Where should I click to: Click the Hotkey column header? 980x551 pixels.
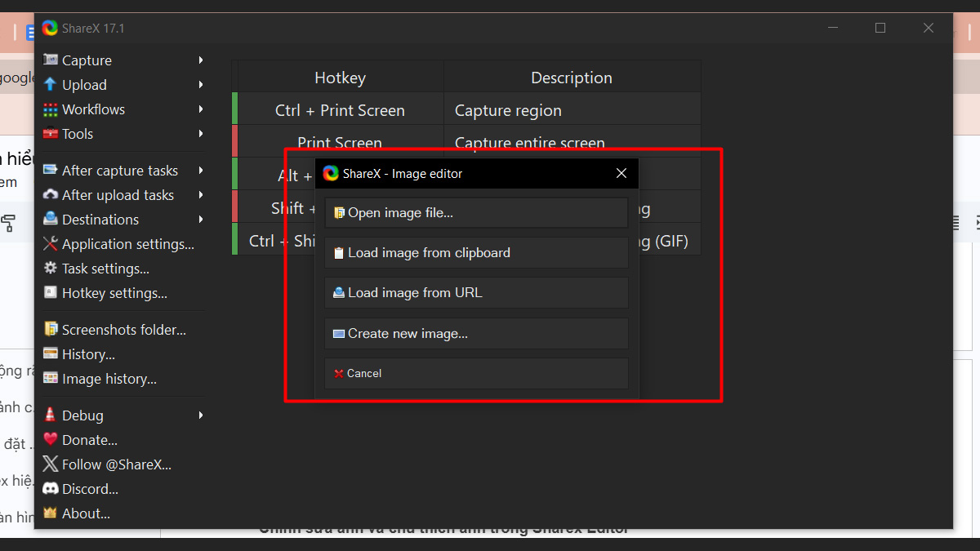click(341, 78)
